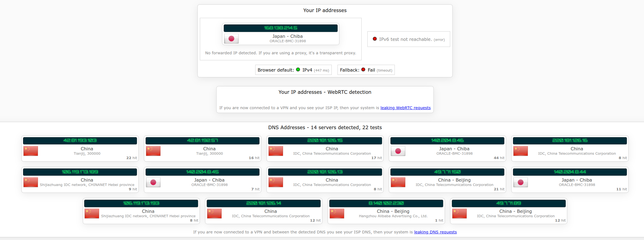Click the Japan flag under 140.204.8.45
This screenshot has height=240, width=644.
[153, 182]
